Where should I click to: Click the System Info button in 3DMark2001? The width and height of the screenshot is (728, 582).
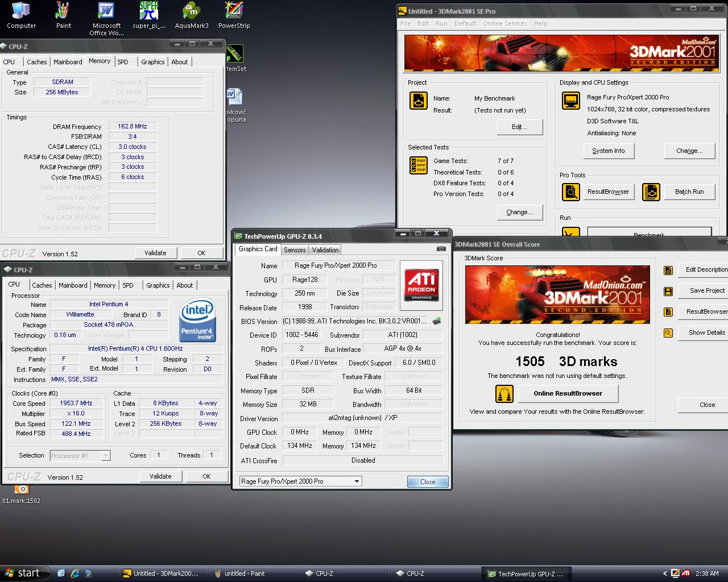pos(608,151)
